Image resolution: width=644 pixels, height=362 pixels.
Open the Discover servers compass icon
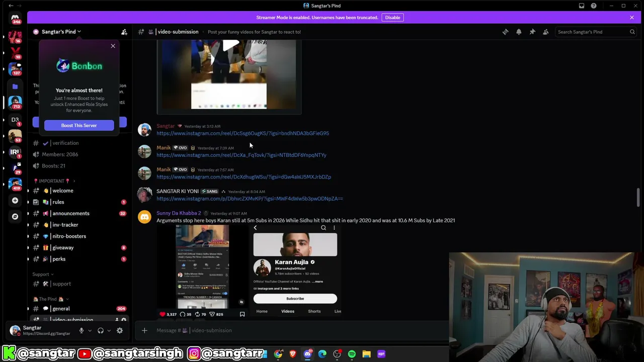[x=15, y=217]
